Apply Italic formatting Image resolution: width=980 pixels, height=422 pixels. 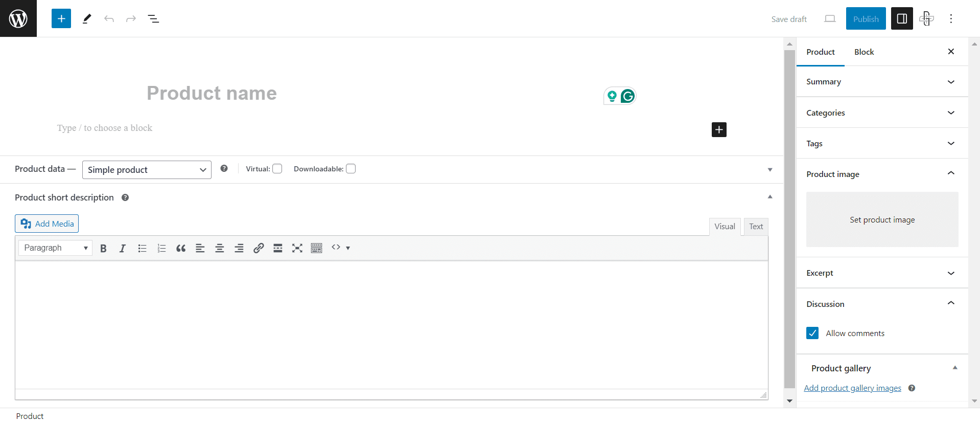[x=123, y=248]
